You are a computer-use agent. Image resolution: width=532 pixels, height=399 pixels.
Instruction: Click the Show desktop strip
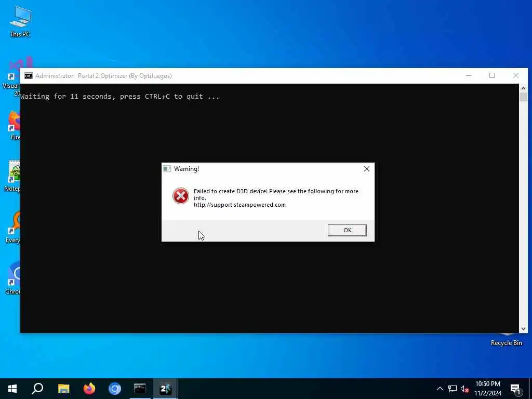tap(530, 389)
